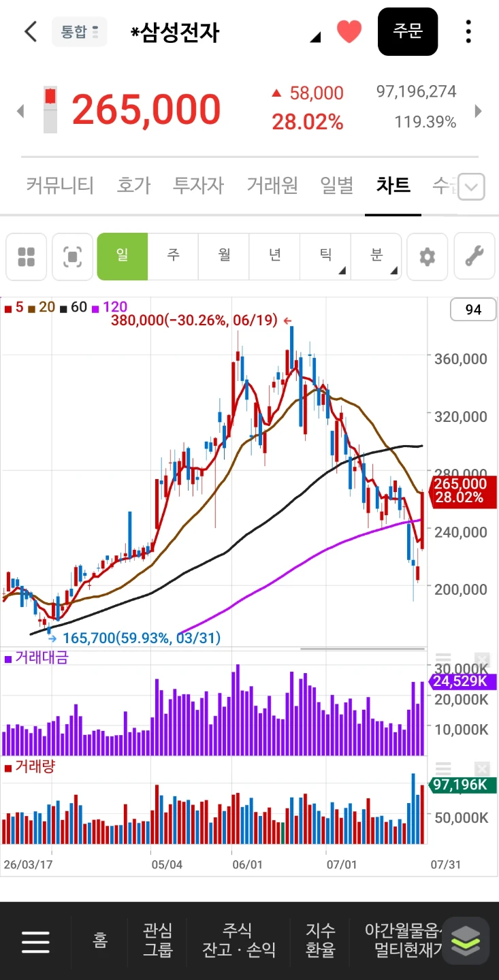Toggle the red heart favorite icon
The image size is (499, 980).
(349, 31)
